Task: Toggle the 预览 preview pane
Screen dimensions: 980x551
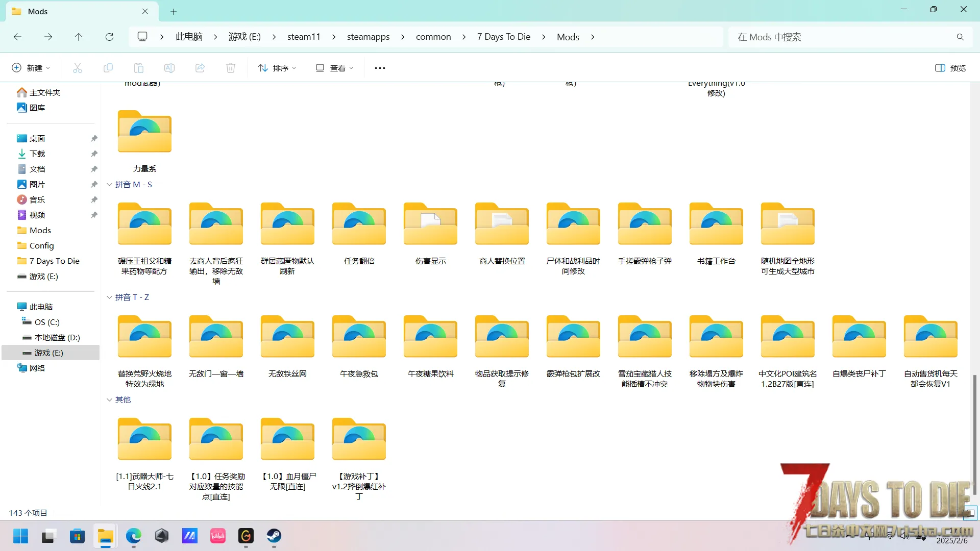Action: (x=950, y=68)
